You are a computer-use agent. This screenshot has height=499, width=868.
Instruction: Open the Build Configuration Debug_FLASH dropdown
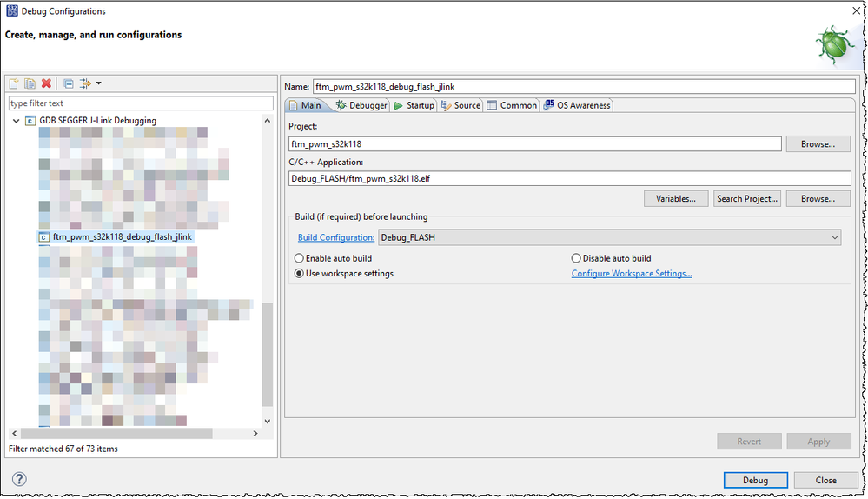pyautogui.click(x=609, y=237)
